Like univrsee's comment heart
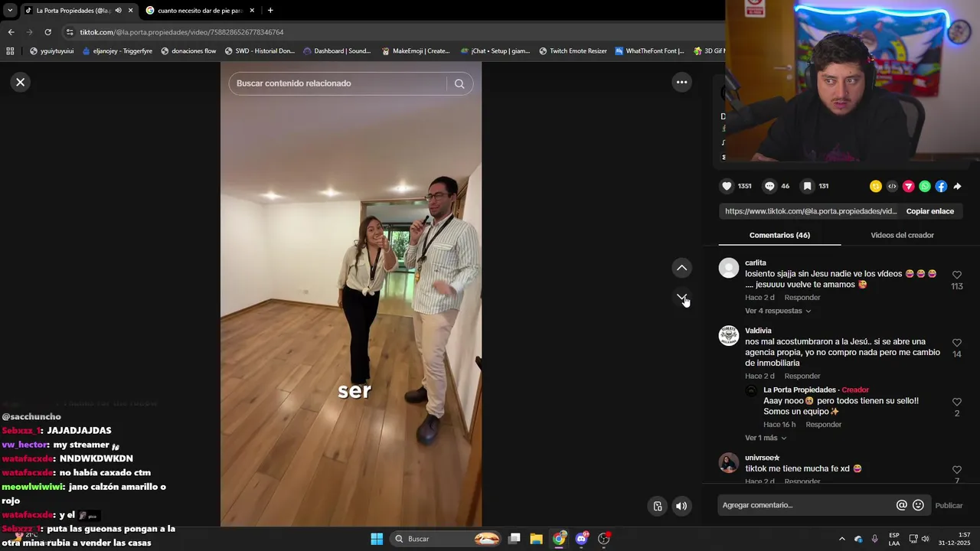This screenshot has width=980, height=551. (956, 470)
